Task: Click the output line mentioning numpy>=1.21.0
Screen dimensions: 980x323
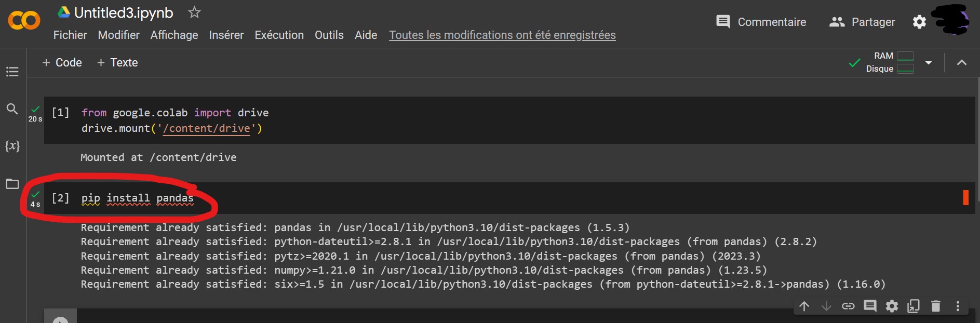Action: (424, 270)
